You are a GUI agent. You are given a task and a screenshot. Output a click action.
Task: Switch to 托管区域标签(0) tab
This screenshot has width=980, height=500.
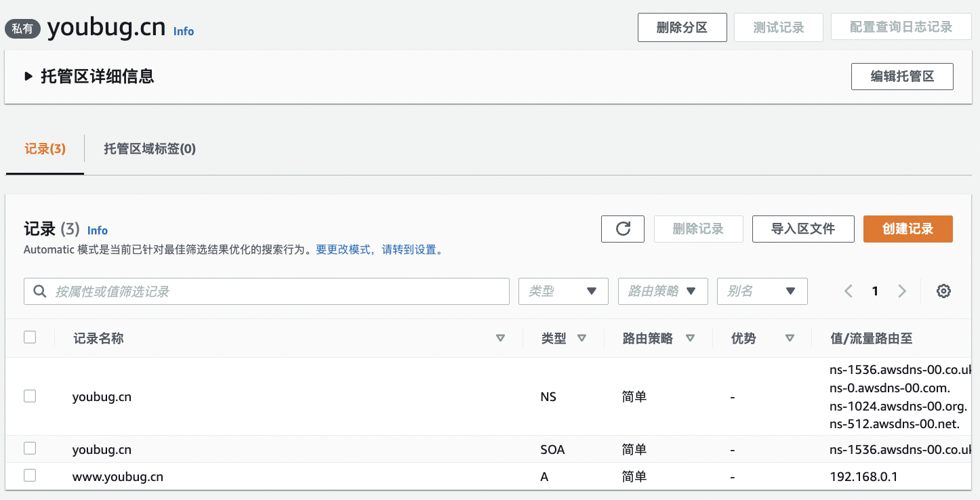[150, 149]
